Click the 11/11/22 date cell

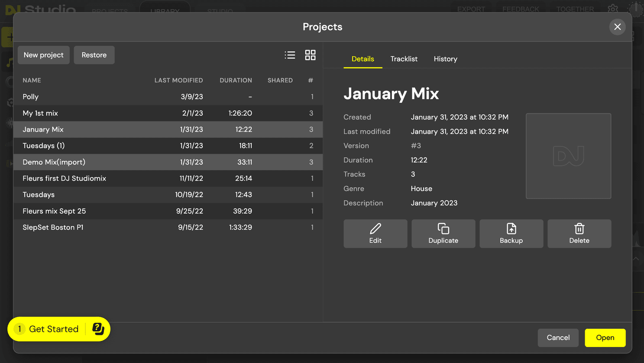(x=191, y=178)
